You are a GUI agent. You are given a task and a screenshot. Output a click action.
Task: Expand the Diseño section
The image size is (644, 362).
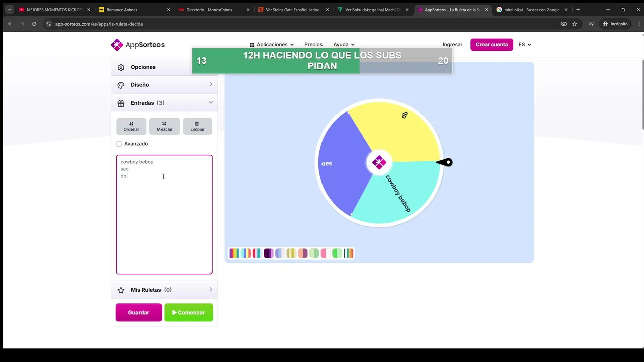coord(164,85)
